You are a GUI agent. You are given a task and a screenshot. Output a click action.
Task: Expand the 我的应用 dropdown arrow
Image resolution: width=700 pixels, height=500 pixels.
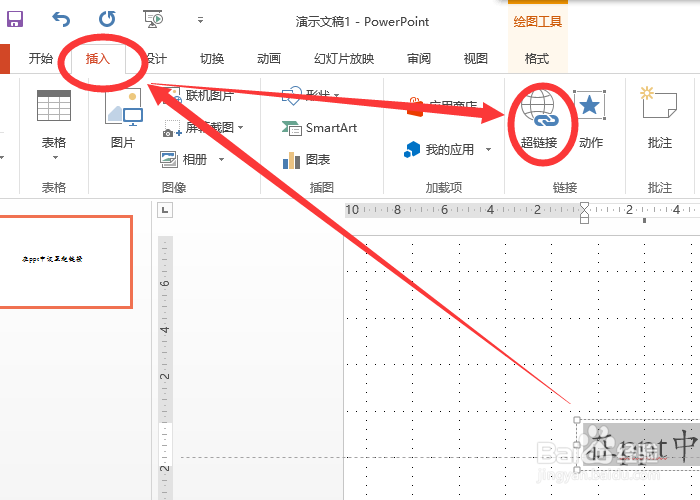(489, 150)
